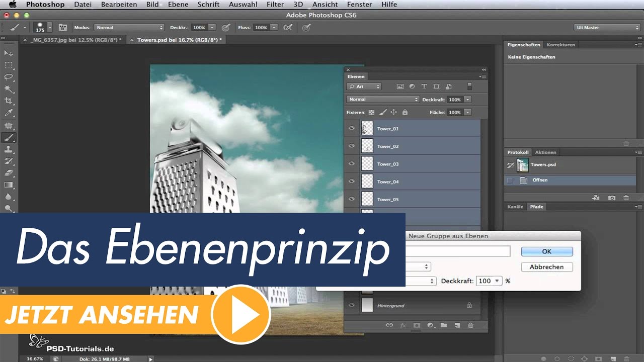Select the Öffnen history state
This screenshot has height=362, width=644.
[570, 180]
